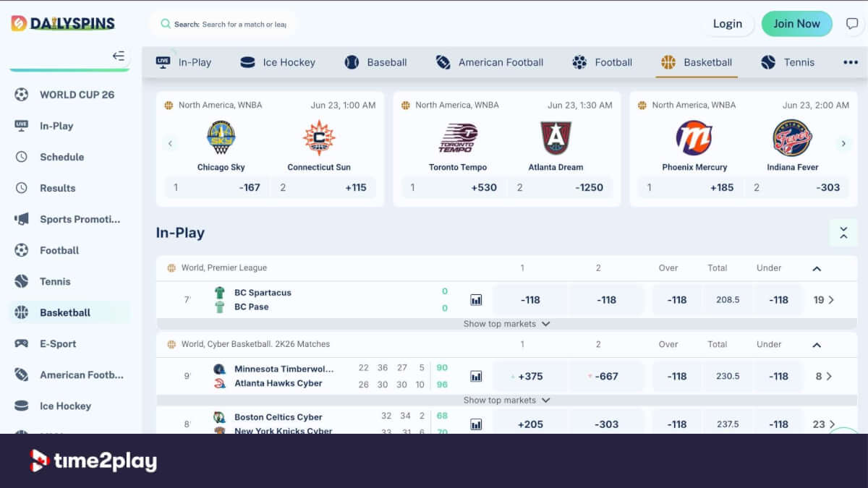
Task: Click the Chicago Sky team logo
Action: pyautogui.click(x=221, y=137)
